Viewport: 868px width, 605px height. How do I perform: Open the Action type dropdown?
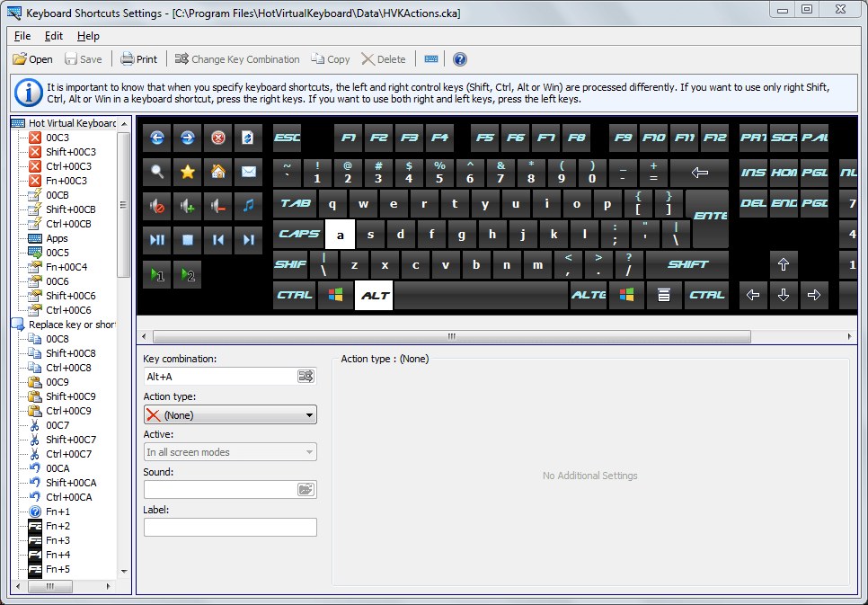pyautogui.click(x=230, y=415)
